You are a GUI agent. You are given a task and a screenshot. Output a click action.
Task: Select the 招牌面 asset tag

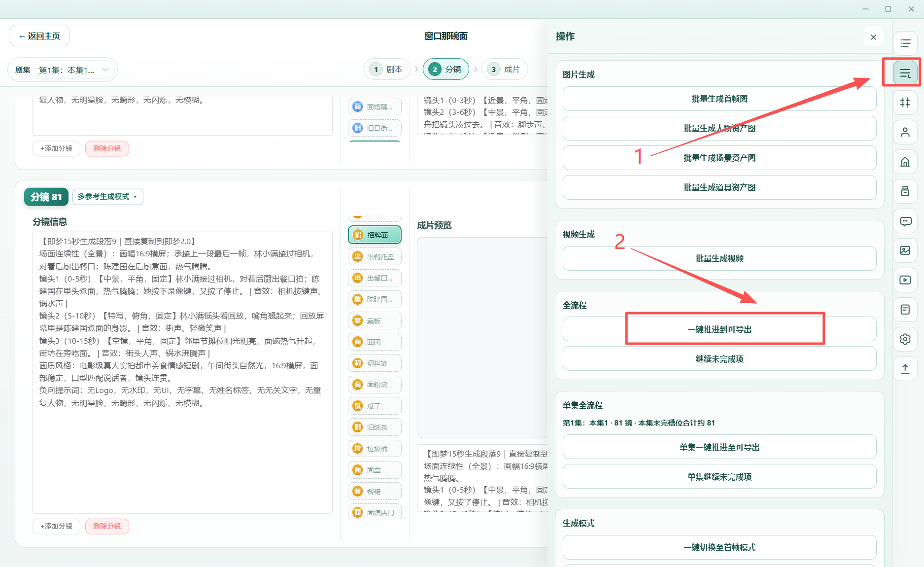(x=375, y=235)
